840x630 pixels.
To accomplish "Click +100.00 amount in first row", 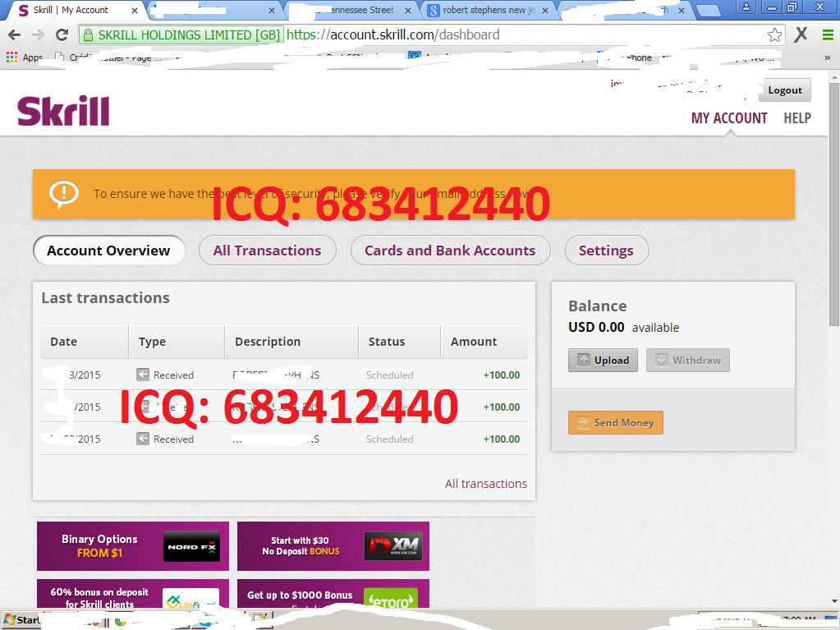I will (502, 375).
